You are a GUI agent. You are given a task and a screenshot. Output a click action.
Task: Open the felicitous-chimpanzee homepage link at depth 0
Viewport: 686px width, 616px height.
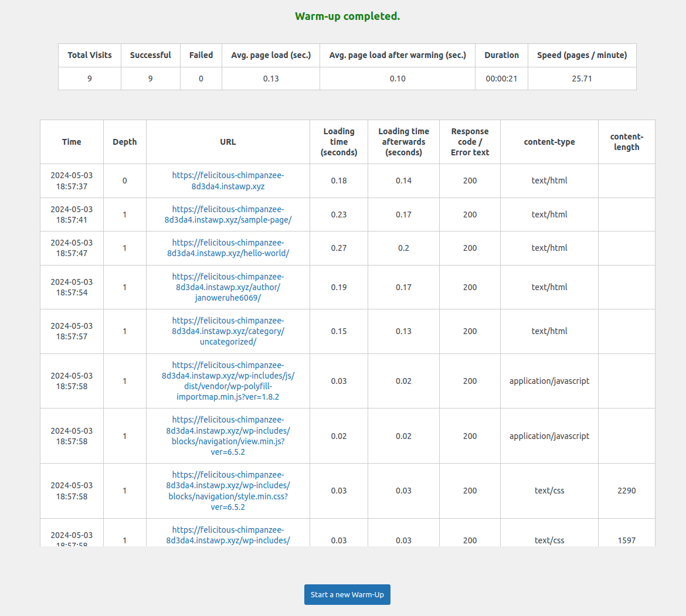[228, 181]
